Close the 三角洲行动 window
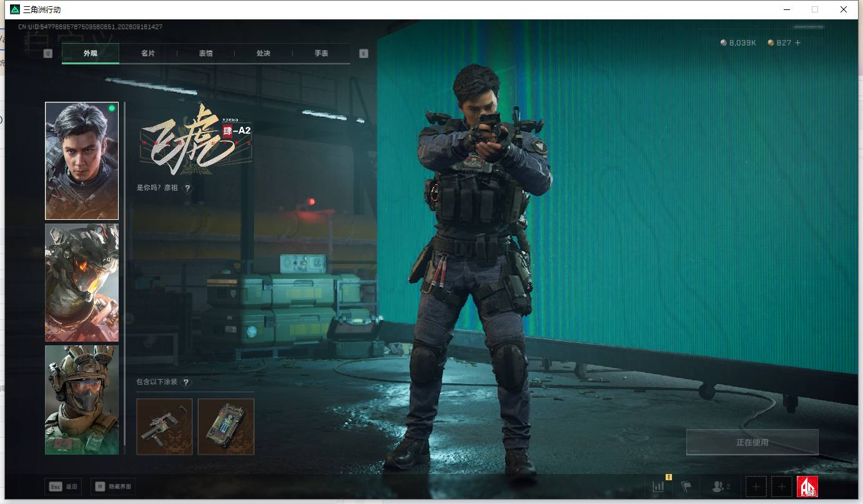This screenshot has width=863, height=504. tap(844, 9)
